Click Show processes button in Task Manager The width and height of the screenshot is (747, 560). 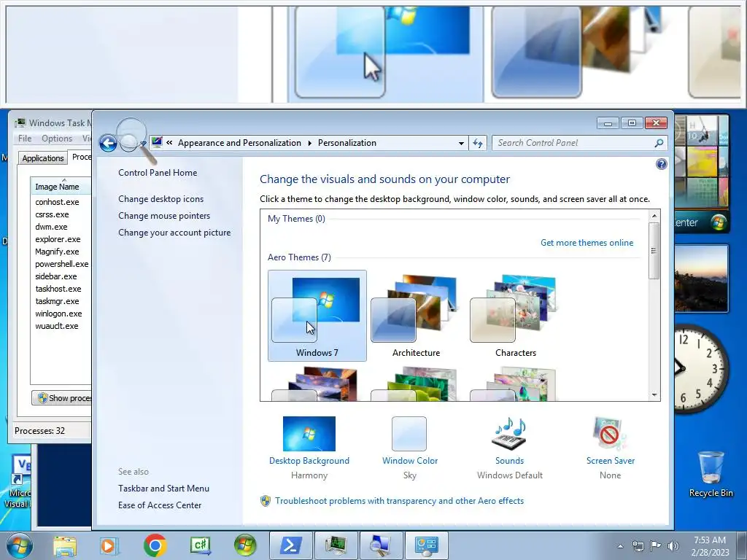[61, 398]
